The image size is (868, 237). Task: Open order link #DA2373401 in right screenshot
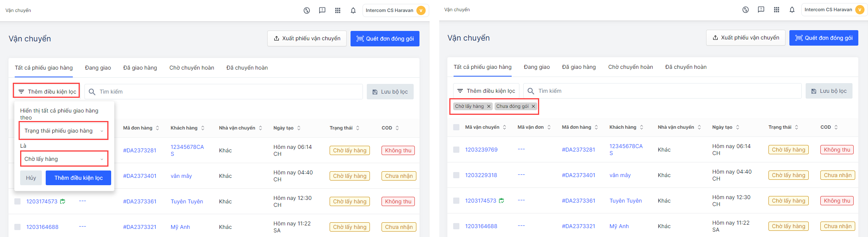pyautogui.click(x=579, y=175)
